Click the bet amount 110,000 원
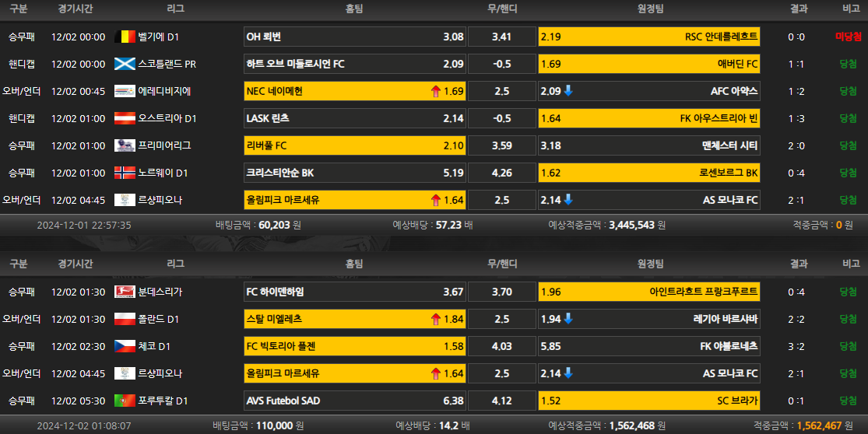 tap(279, 425)
